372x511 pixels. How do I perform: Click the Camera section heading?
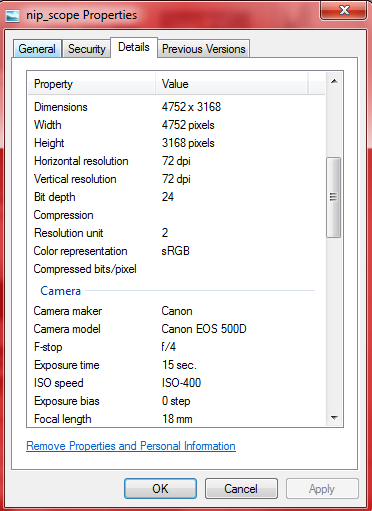pyautogui.click(x=60, y=291)
